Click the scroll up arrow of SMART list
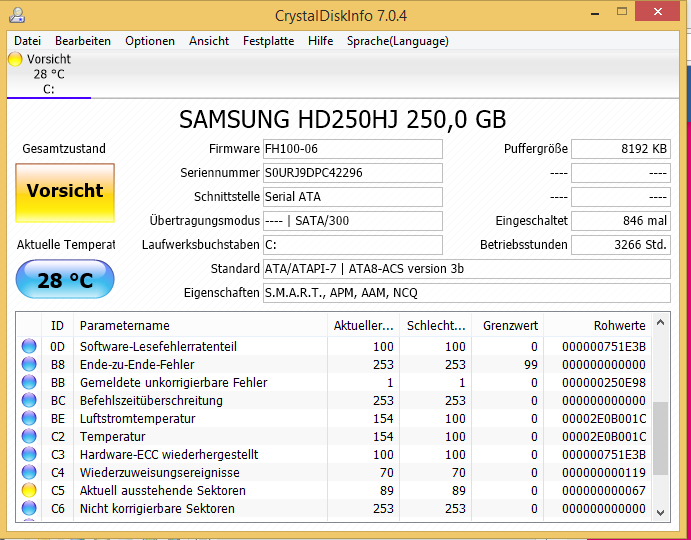 [x=660, y=323]
